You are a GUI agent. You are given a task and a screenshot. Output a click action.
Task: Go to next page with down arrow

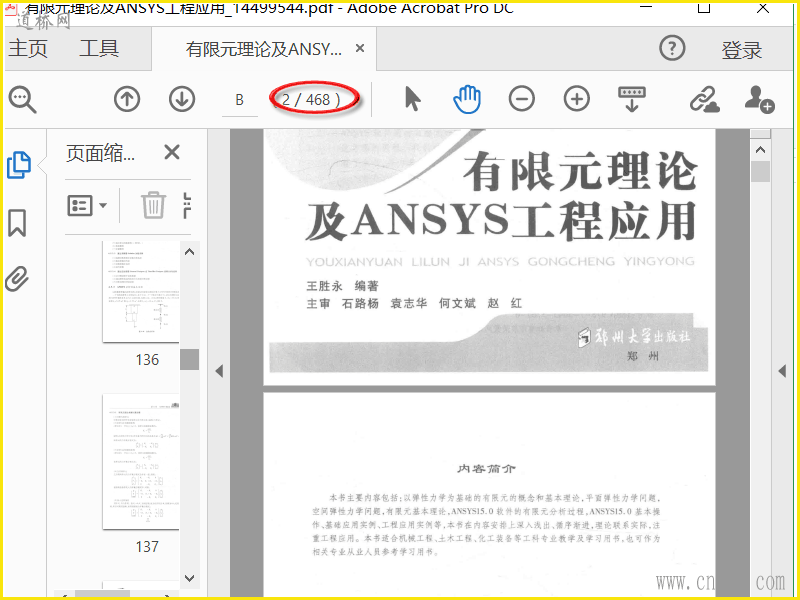[x=182, y=99]
